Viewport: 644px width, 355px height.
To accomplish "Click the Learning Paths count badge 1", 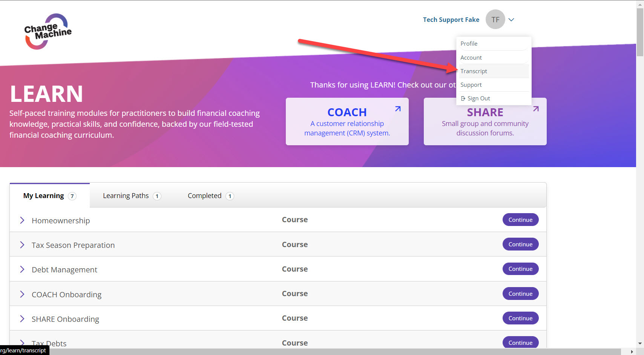I will tap(157, 196).
